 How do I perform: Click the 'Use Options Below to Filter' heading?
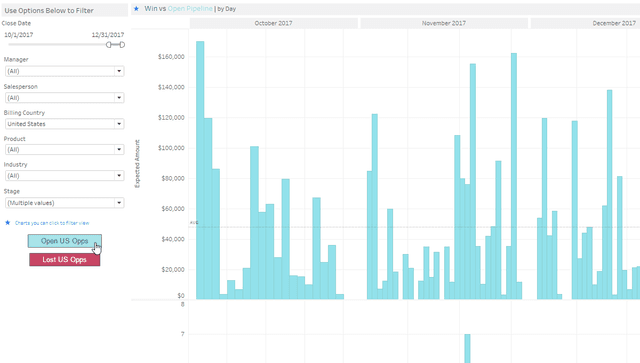click(49, 11)
